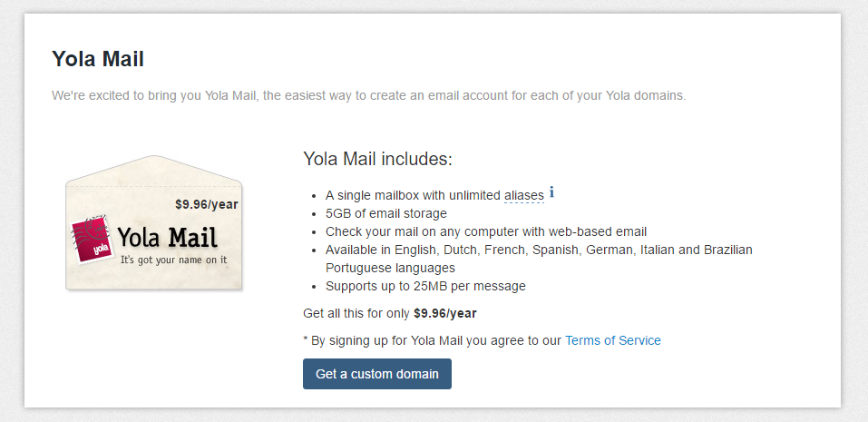The height and width of the screenshot is (422, 868).
Task: Click the Yola Mail page heading
Action: [x=98, y=59]
